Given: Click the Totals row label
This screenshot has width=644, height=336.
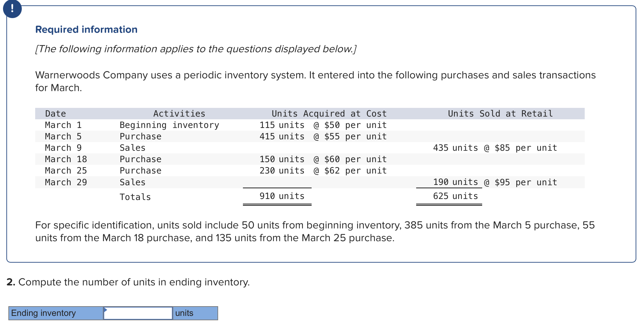Looking at the screenshot, I should 135,197.
